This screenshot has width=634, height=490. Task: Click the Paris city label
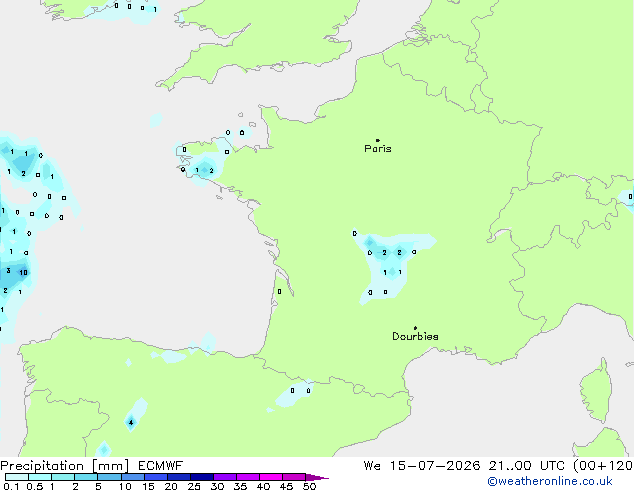pos(378,149)
